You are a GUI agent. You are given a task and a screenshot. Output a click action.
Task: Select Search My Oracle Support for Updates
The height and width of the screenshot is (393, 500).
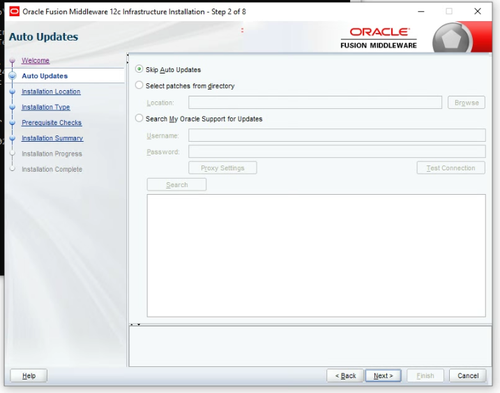139,118
